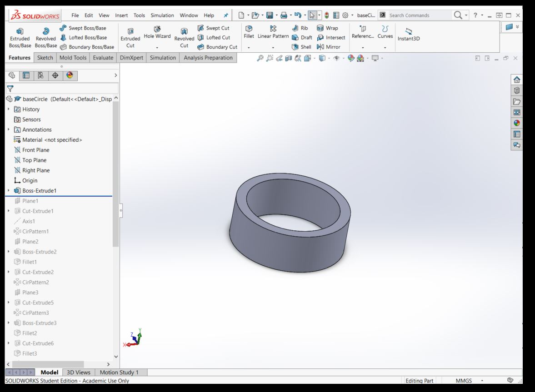
Task: Select the Revolved Boss/Base tool
Action: tap(46, 38)
